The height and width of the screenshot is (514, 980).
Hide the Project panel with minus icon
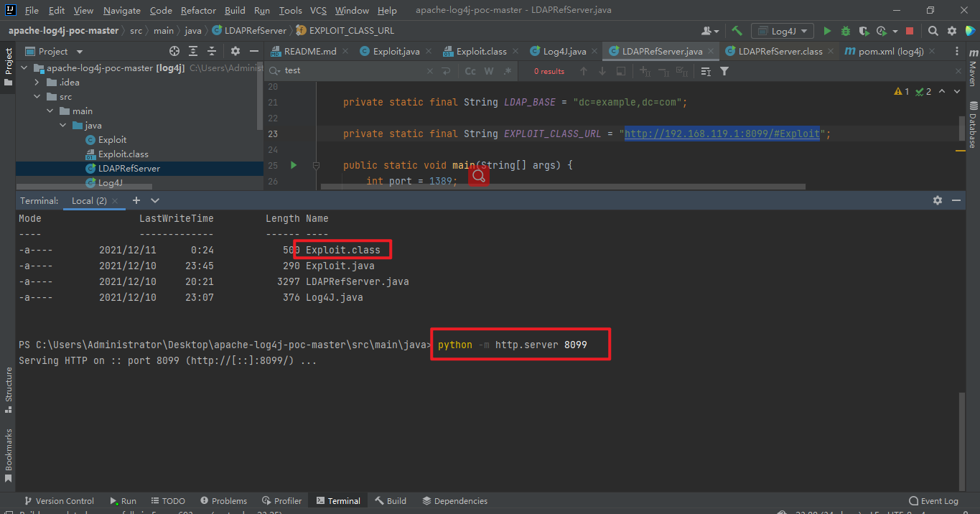[253, 51]
